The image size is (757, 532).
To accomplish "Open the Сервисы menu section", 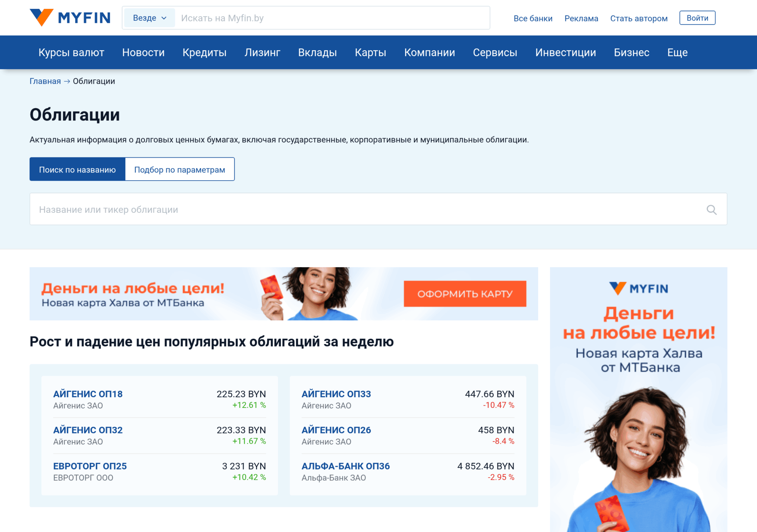I will pyautogui.click(x=495, y=52).
